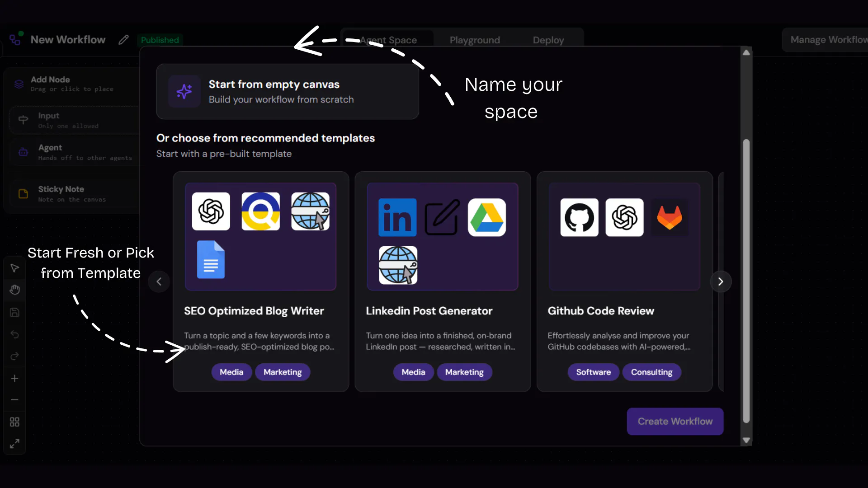Screen dimensions: 868x488
Task: Select the Github Code Review title
Action: (601, 311)
